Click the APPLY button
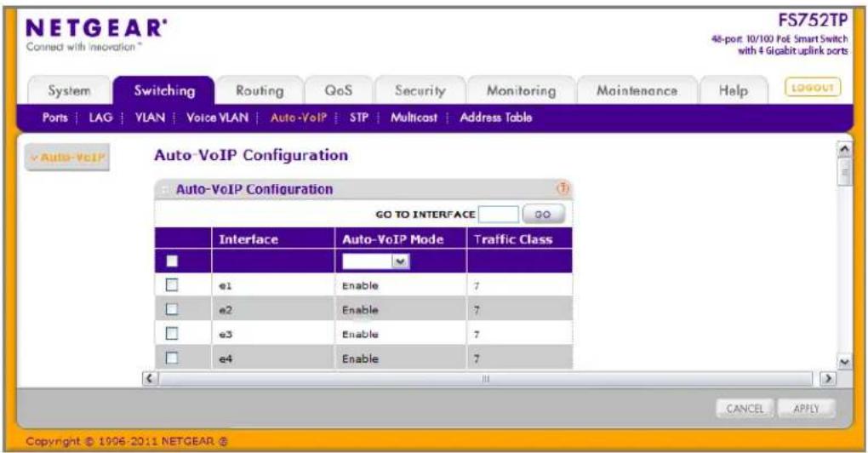868x453 pixels. [x=806, y=409]
